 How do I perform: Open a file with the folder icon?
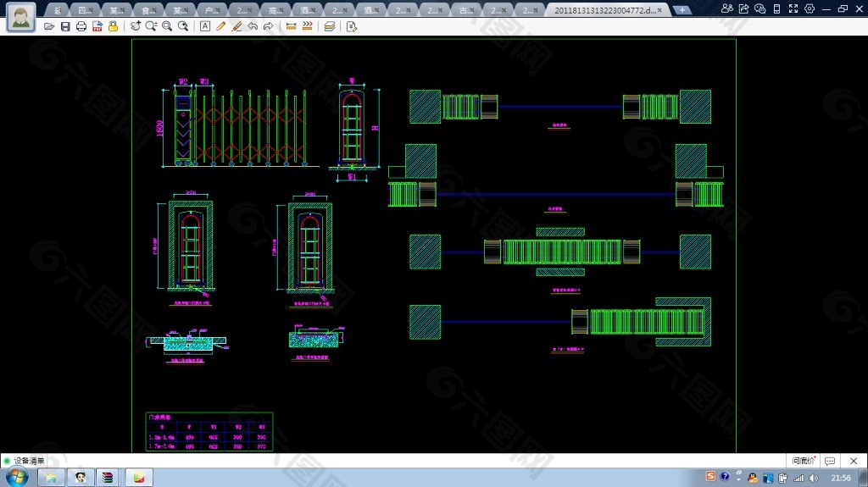49,26
